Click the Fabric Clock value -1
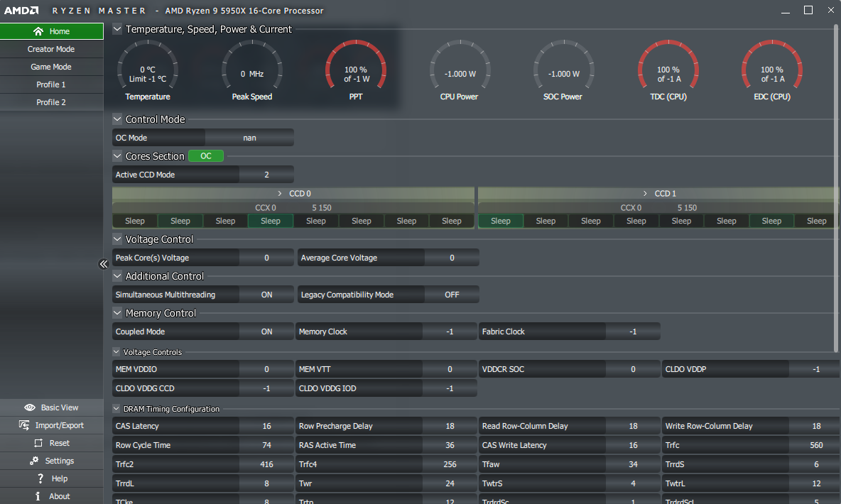This screenshot has height=504, width=841. tap(633, 332)
